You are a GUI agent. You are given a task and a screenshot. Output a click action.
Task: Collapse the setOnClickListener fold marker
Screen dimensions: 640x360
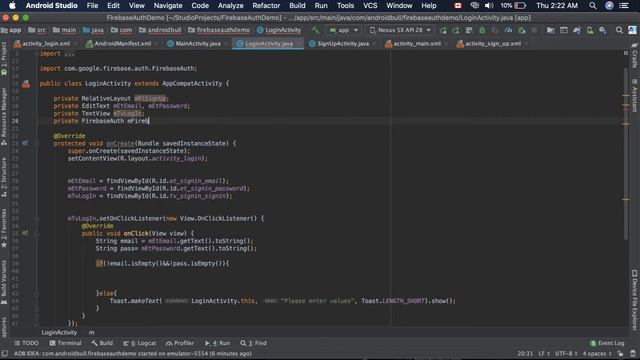pos(36,218)
